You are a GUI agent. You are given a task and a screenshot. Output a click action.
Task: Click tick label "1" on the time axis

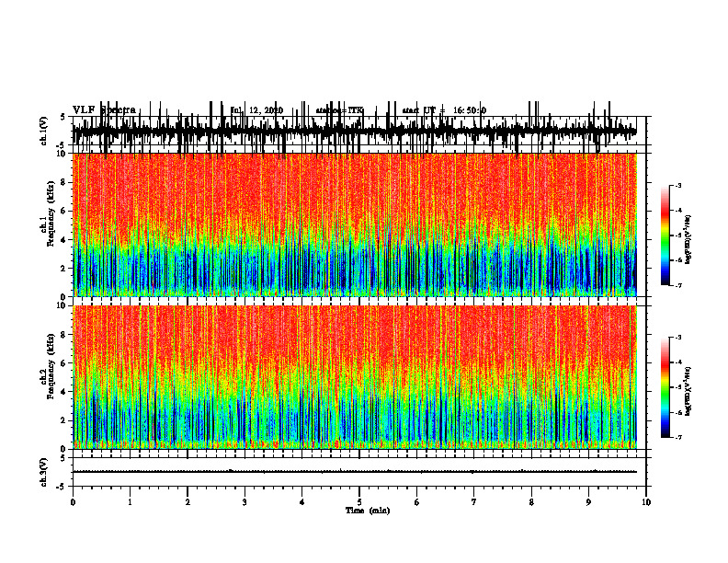pyautogui.click(x=131, y=502)
